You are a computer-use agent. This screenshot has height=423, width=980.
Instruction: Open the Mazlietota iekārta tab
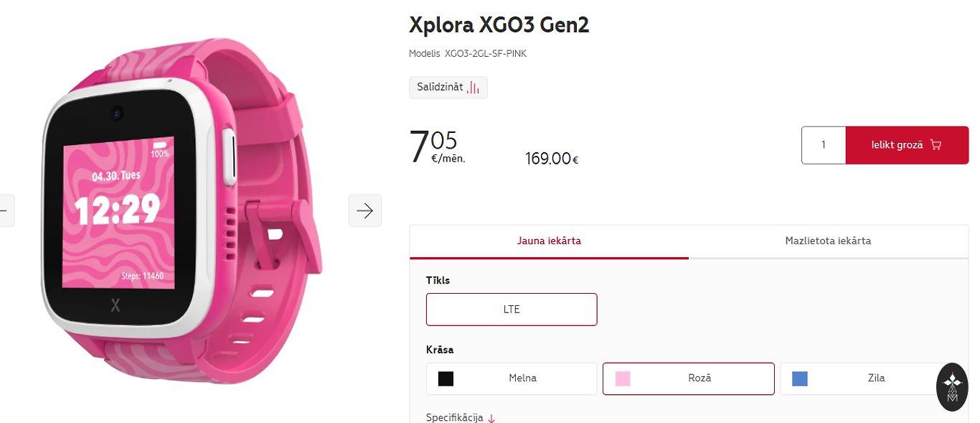(828, 241)
